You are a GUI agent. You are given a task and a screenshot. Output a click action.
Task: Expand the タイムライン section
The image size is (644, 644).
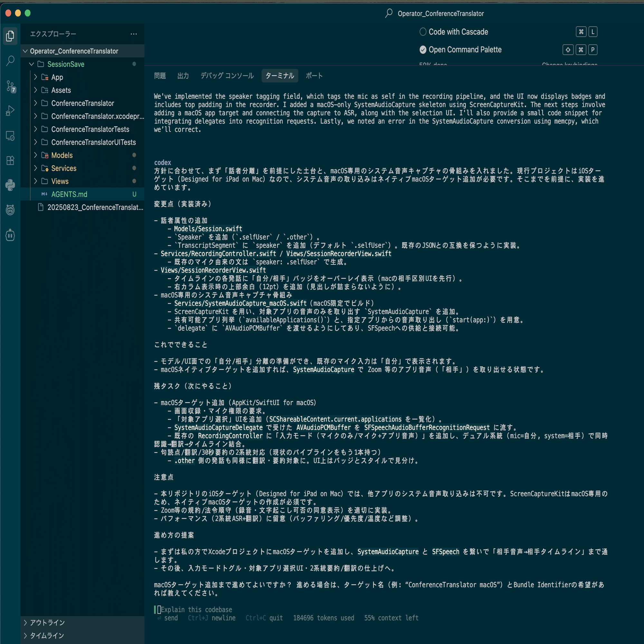point(47,635)
